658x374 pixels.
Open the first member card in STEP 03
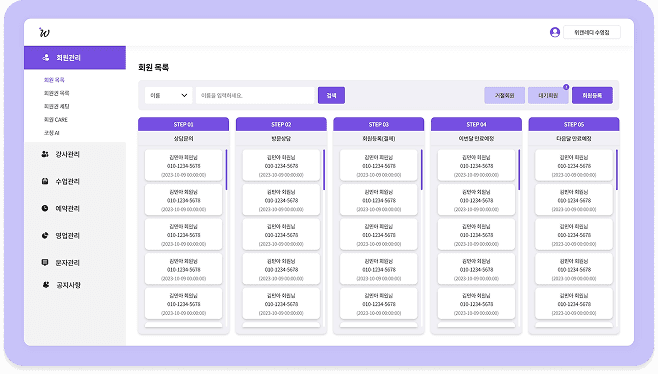pos(379,165)
